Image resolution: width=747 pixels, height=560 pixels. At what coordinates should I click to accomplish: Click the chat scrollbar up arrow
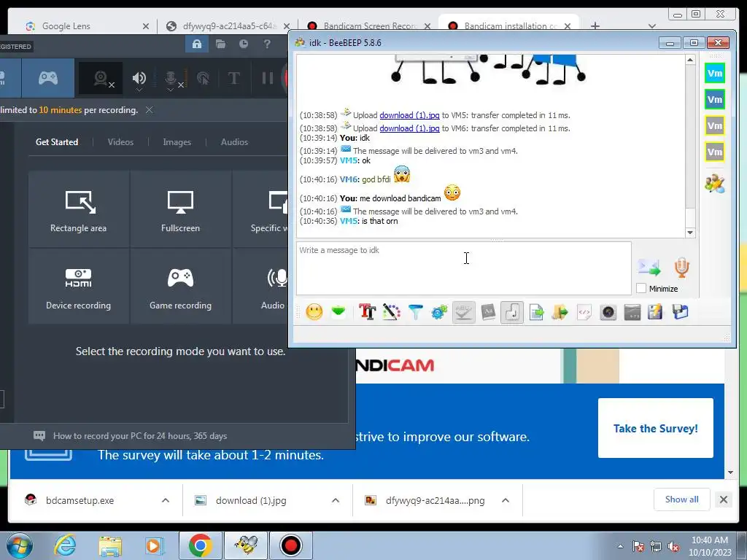(x=690, y=60)
